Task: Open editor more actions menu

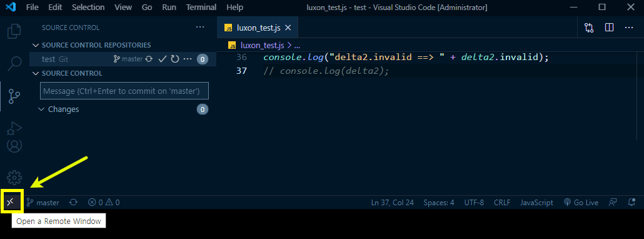Action: pyautogui.click(x=629, y=28)
